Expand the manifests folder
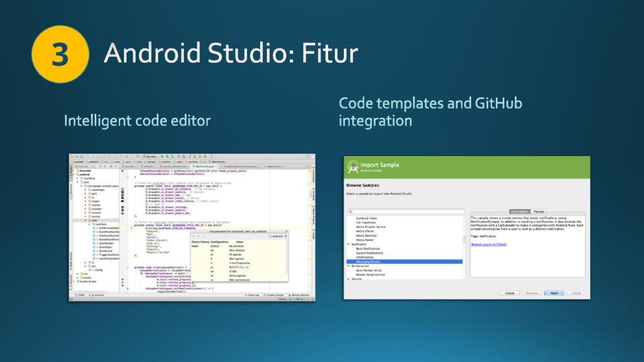Image resolution: width=644 pixels, height=362 pixels. [77, 178]
